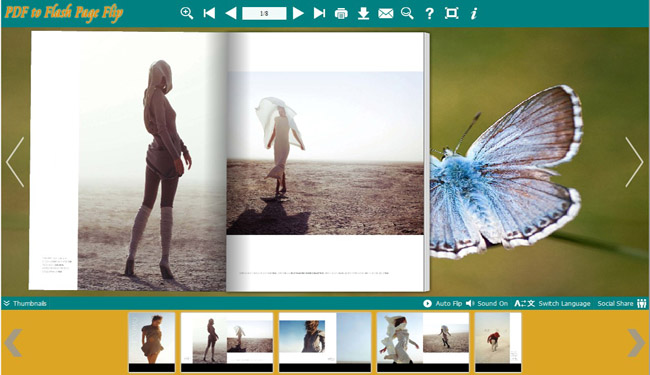Click the zoom in magnifier icon
The image size is (650, 375).
click(x=187, y=13)
